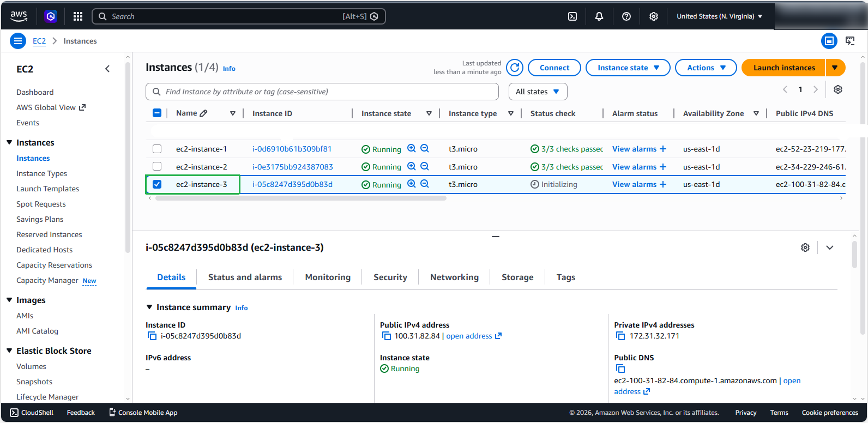Screen dimensions: 868x423
Task: Add alarm plus icon for ec2-instance-1
Action: pyautogui.click(x=663, y=149)
